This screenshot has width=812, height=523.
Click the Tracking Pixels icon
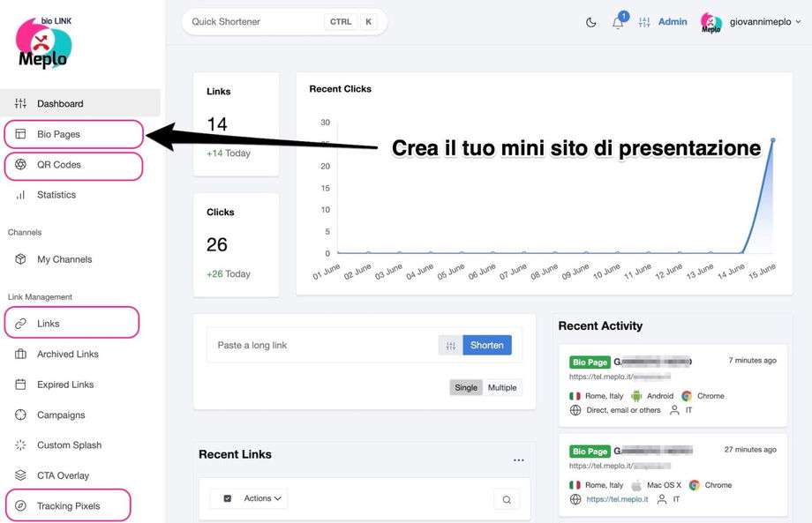[20, 506]
